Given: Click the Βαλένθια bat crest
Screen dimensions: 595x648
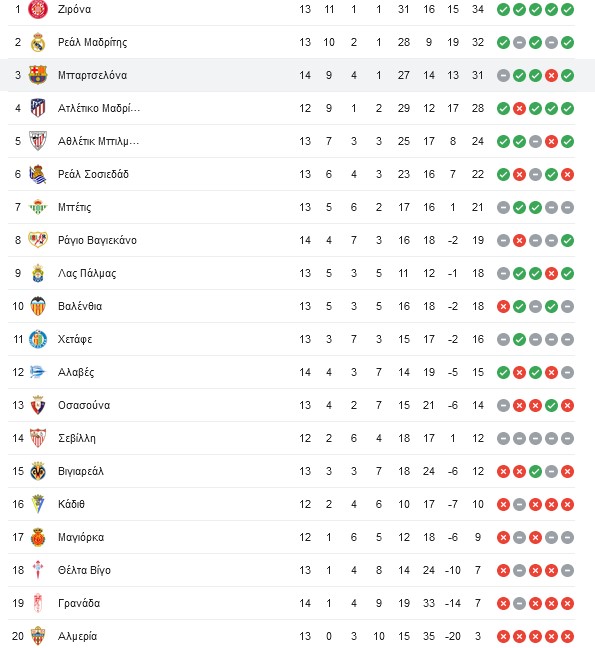Looking at the screenshot, I should 38,306.
